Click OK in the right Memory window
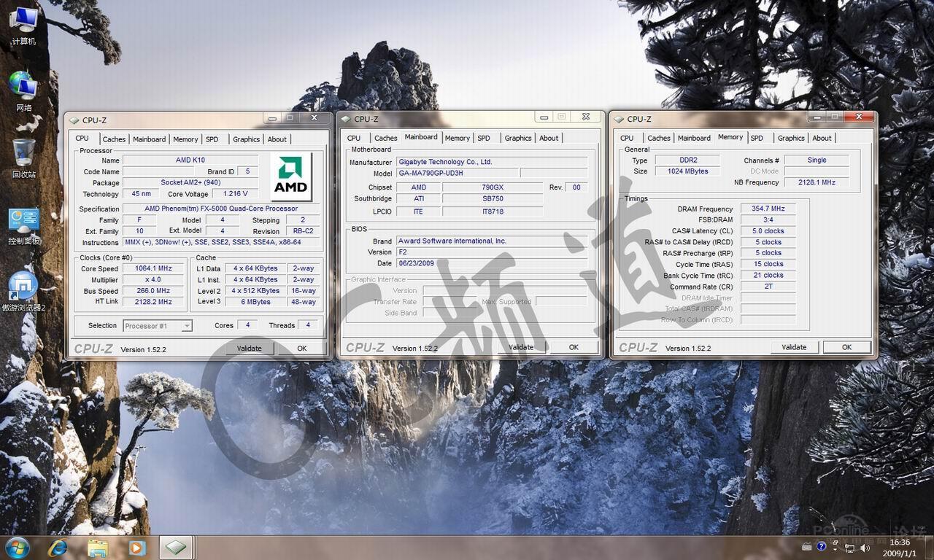This screenshot has width=934, height=560. 846,347
